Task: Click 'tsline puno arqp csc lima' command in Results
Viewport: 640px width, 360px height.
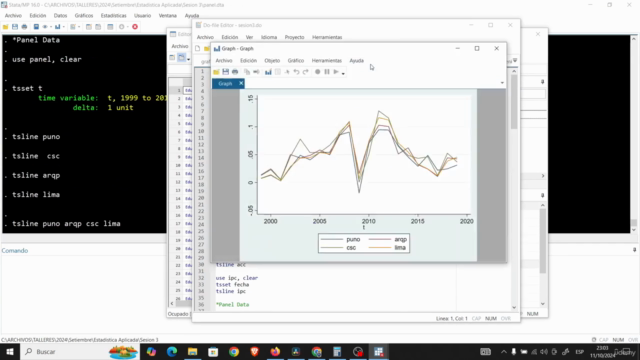Action: pyautogui.click(x=66, y=224)
